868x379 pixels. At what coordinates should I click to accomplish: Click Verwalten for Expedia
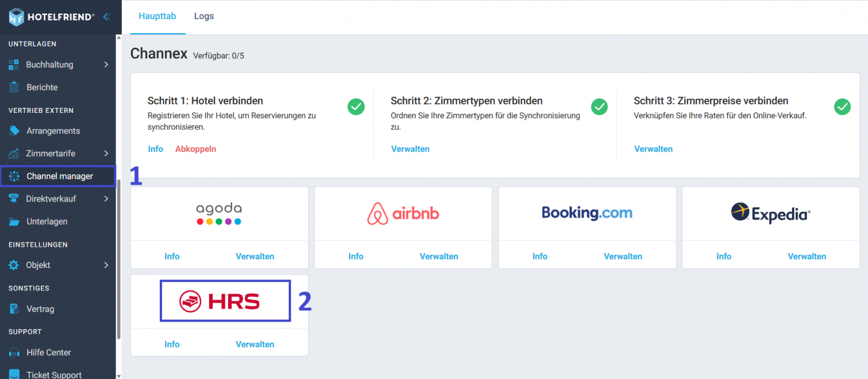807,256
